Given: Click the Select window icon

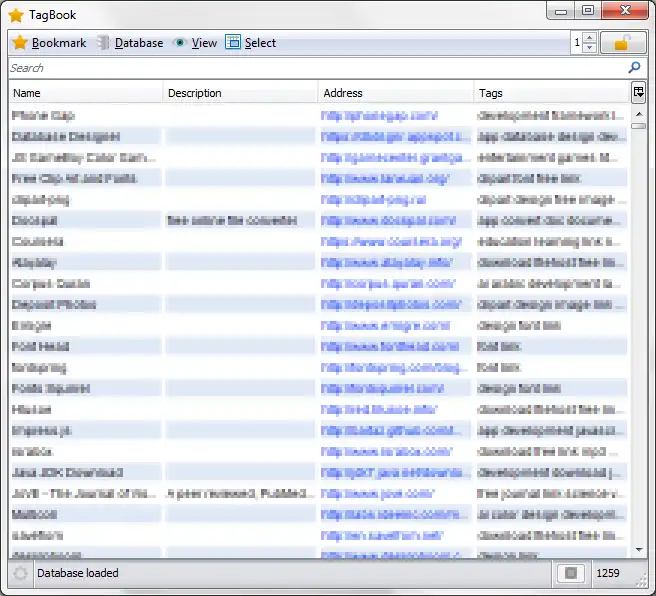Looking at the screenshot, I should (233, 42).
